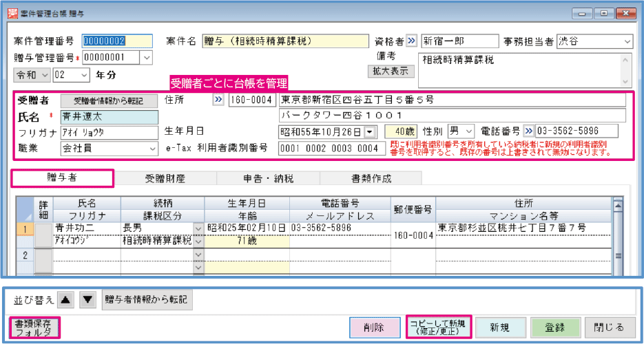Open the 令和 era dropdown
Viewport: 644px width, 344px height.
coord(45,74)
